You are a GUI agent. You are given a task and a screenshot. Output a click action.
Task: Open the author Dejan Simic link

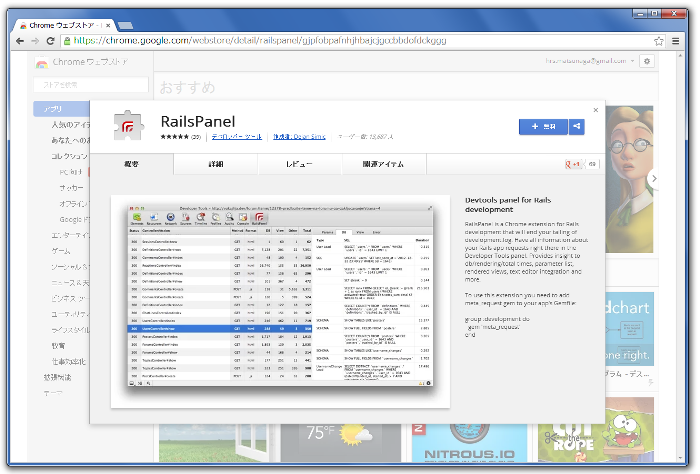point(300,137)
